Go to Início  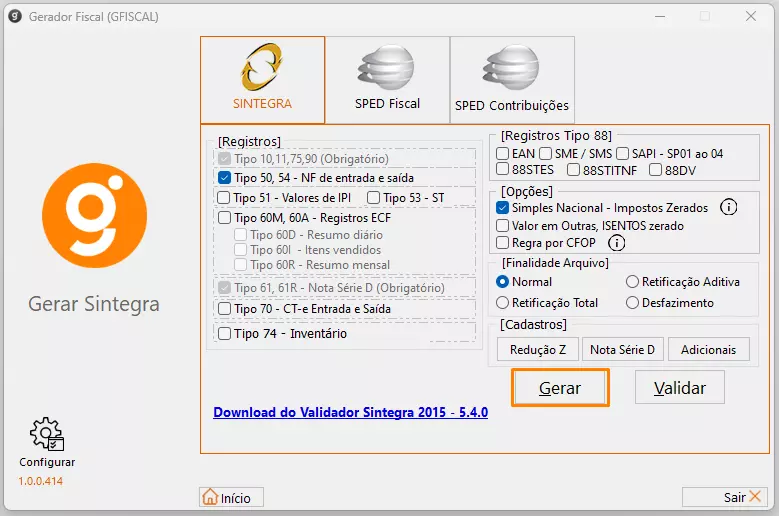pyautogui.click(x=232, y=497)
